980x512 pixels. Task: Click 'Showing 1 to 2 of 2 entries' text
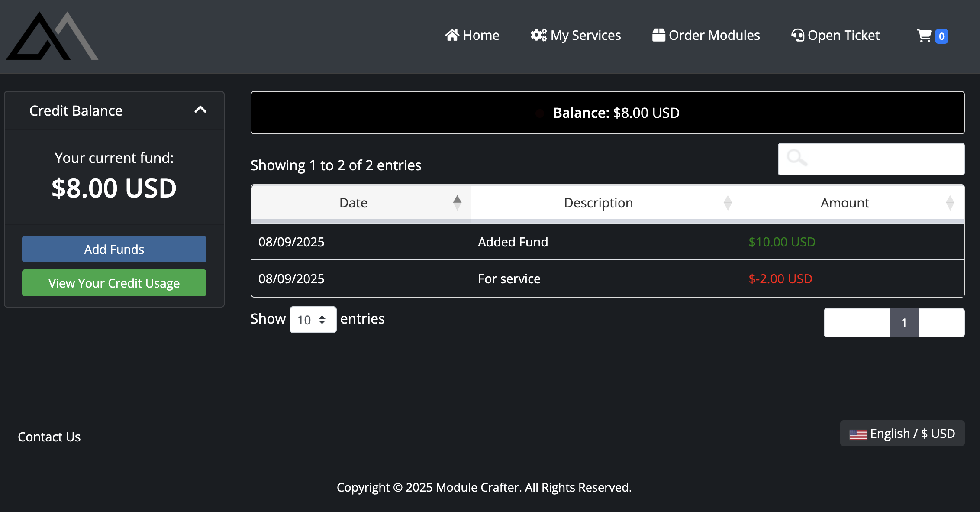click(336, 165)
